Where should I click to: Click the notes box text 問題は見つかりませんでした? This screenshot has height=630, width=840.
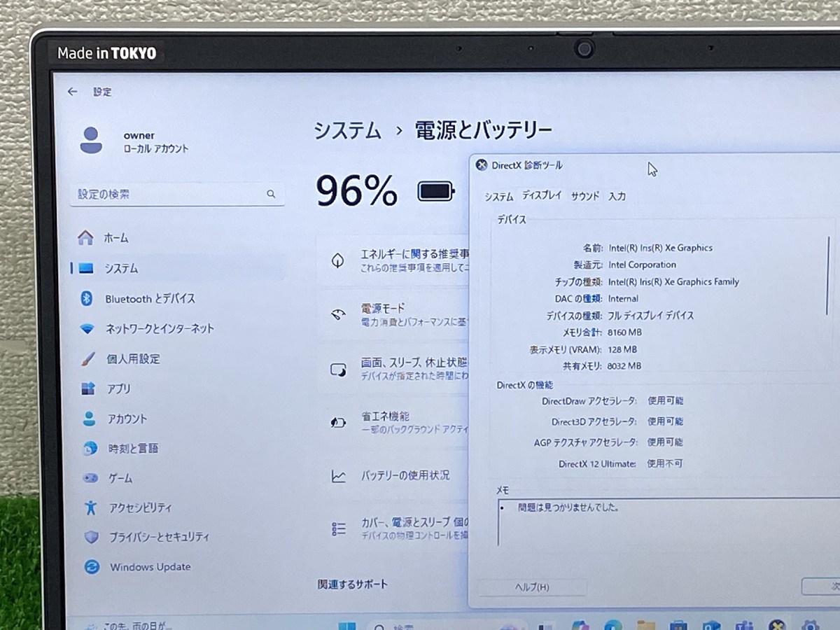tap(568, 507)
